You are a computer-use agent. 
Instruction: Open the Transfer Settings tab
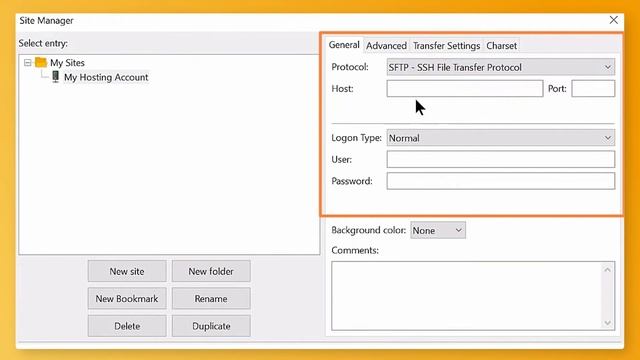[446, 46]
